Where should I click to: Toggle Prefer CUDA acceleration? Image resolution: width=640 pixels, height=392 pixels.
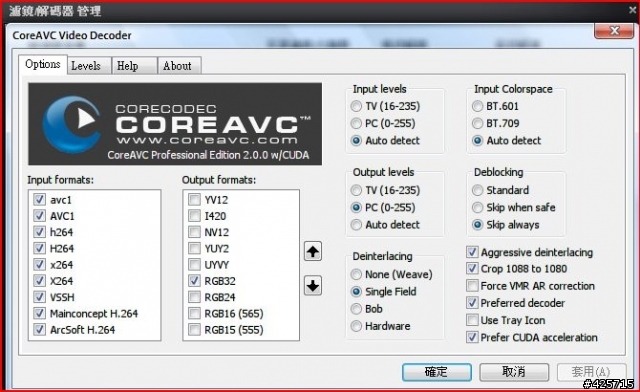click(472, 337)
